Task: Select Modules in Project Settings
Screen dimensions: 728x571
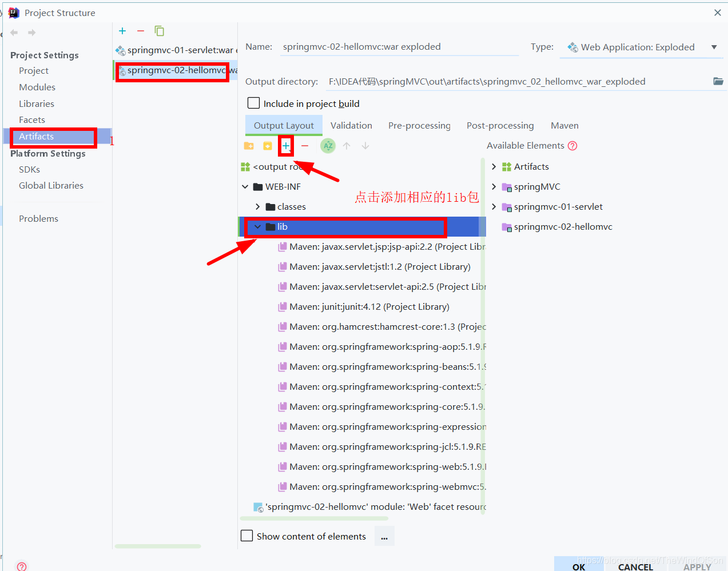Action: 37,87
